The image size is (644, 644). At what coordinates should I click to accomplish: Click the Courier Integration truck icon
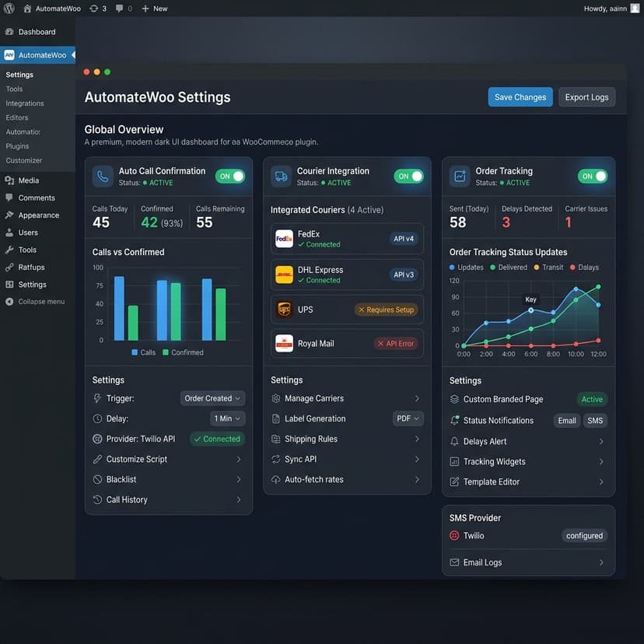(x=281, y=177)
